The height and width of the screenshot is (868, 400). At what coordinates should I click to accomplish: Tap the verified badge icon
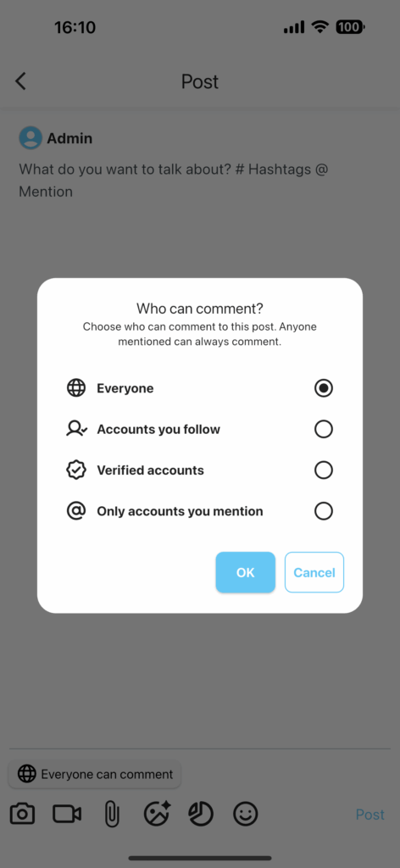76,470
